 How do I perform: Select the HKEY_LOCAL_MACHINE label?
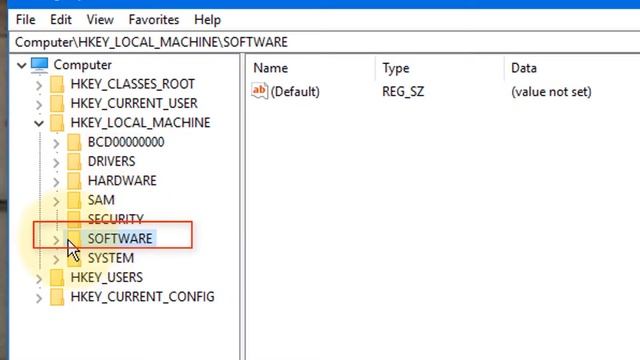[x=140, y=122]
